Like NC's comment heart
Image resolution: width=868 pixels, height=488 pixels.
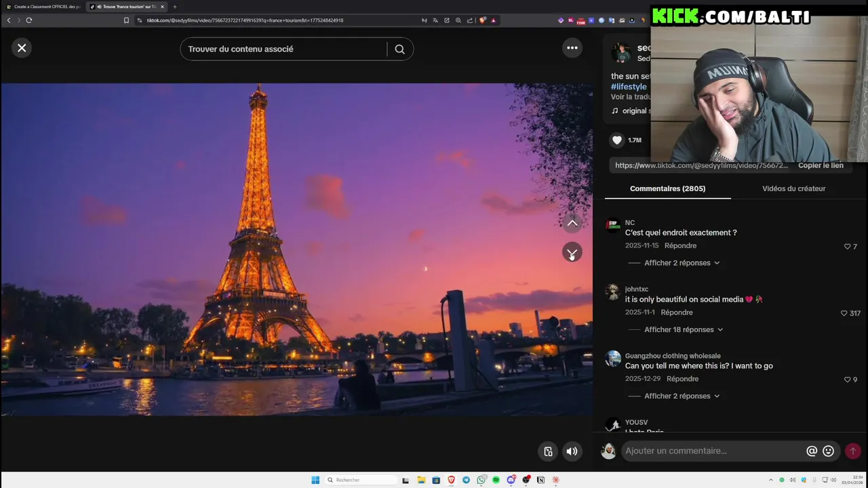point(847,247)
